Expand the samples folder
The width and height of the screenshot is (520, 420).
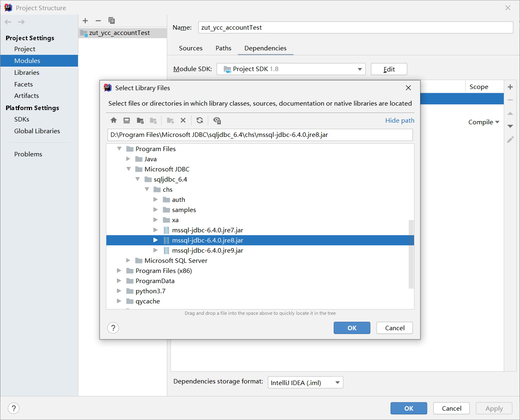click(155, 210)
